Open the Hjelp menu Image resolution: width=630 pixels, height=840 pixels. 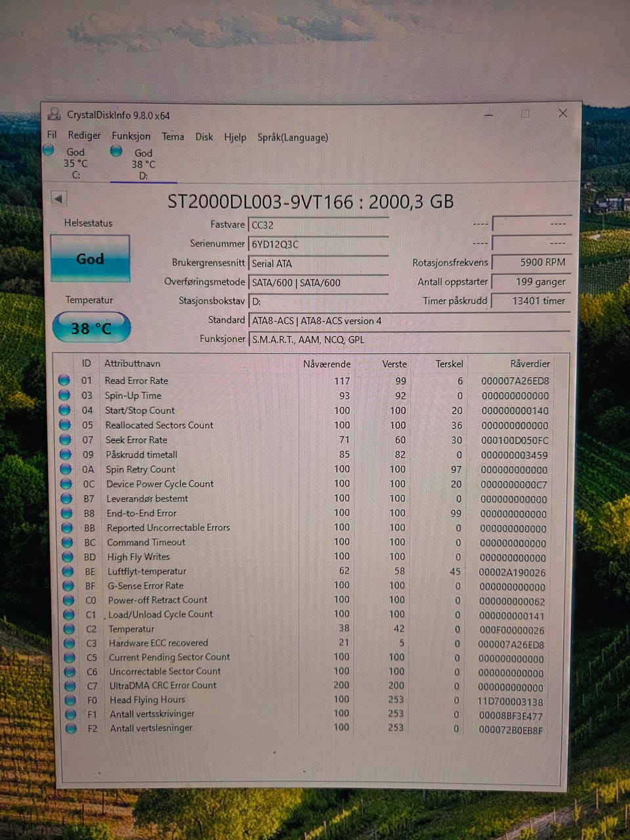235,137
